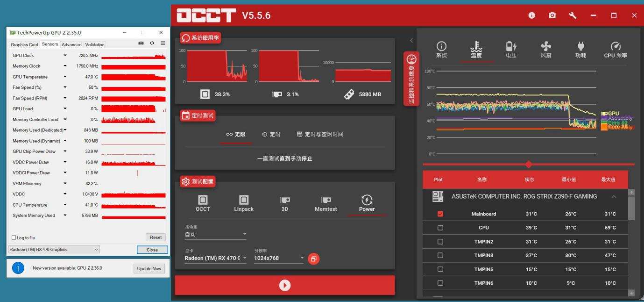644x302 pixels.
Task: Click Update Now for GPU-Z 2.36.0
Action: pyautogui.click(x=150, y=268)
